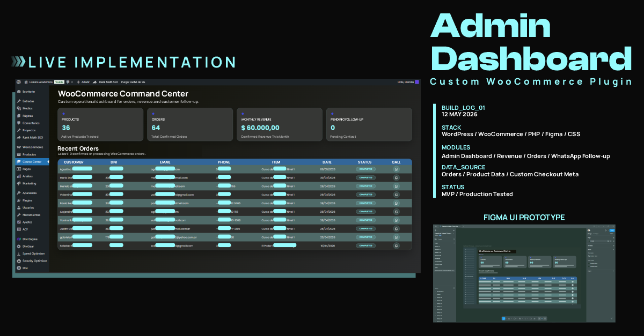Viewport: 644px width, 336px height.
Task: Click the 23/04/2026 date cell
Action: pyautogui.click(x=327, y=237)
